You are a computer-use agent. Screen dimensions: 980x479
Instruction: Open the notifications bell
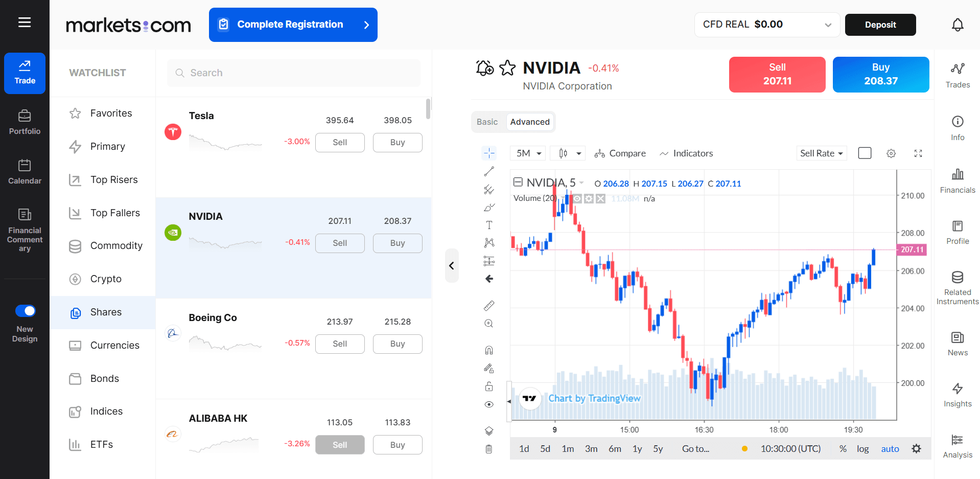[x=958, y=25]
